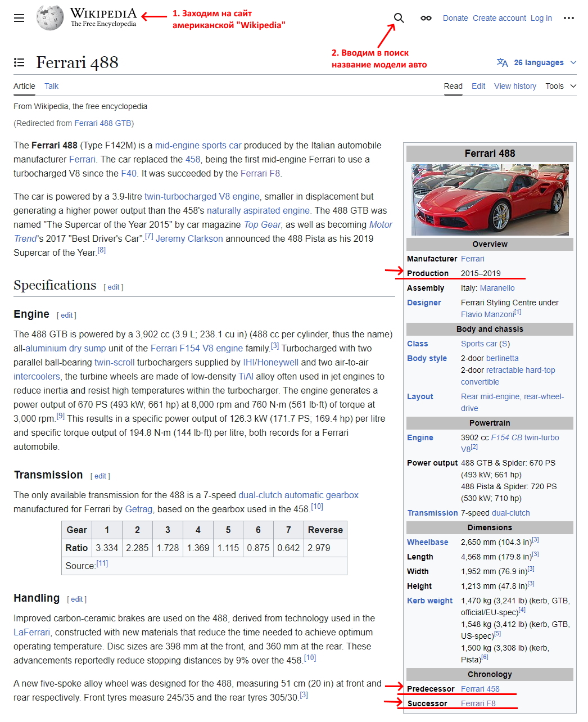This screenshot has height=722, width=588.
Task: Open the F154 CB engine link
Action: (x=506, y=437)
